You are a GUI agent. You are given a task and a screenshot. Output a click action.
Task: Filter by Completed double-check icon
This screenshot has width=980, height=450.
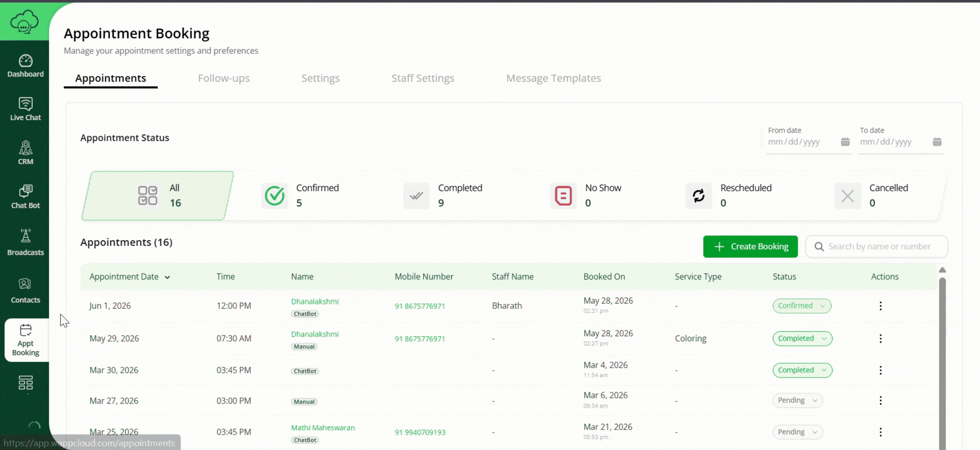pos(416,195)
